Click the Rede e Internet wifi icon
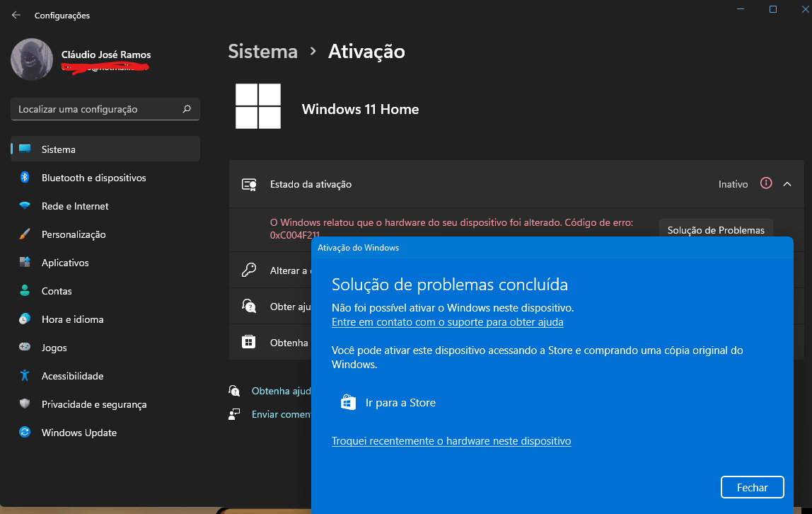 coord(24,206)
